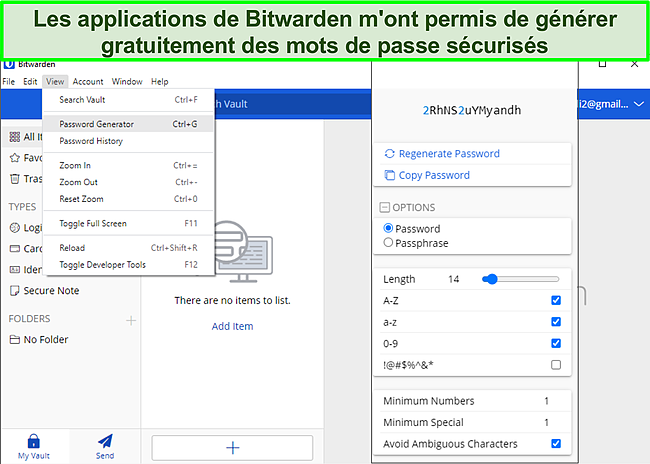
Task: Choose Reset Zoom menu entry
Action: click(129, 199)
